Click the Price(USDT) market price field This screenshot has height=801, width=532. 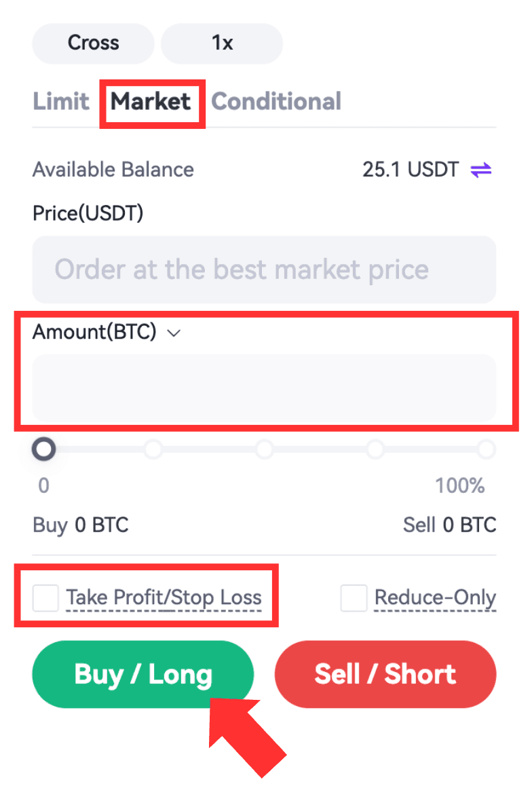pos(264,269)
